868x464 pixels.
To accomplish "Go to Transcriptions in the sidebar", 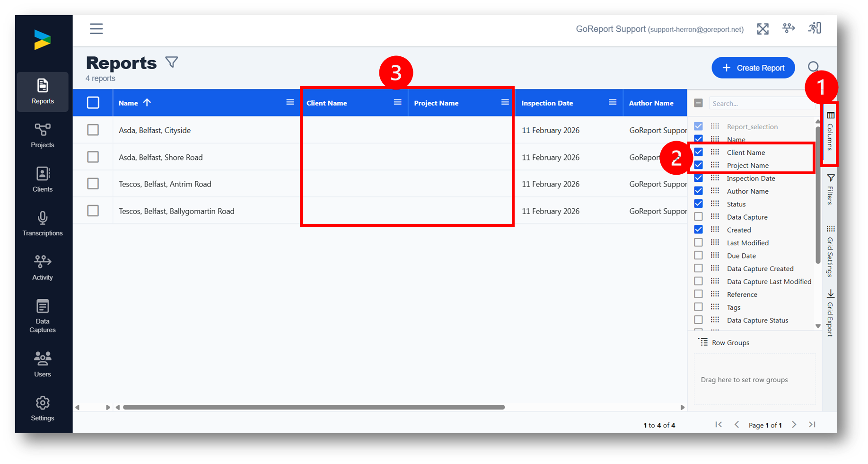I will tap(43, 223).
